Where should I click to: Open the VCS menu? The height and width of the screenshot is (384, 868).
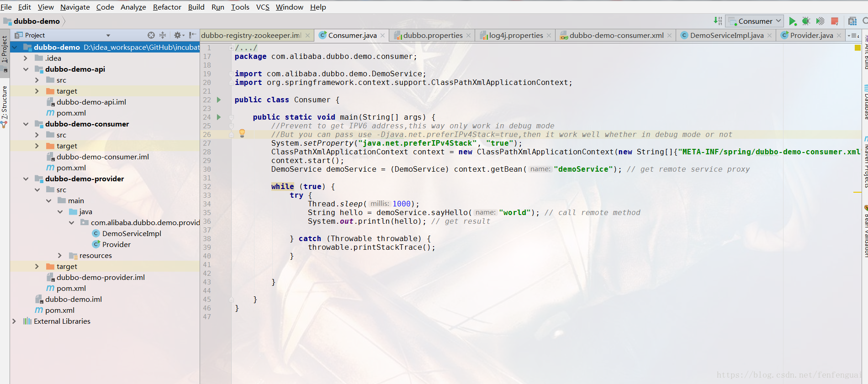coord(263,7)
